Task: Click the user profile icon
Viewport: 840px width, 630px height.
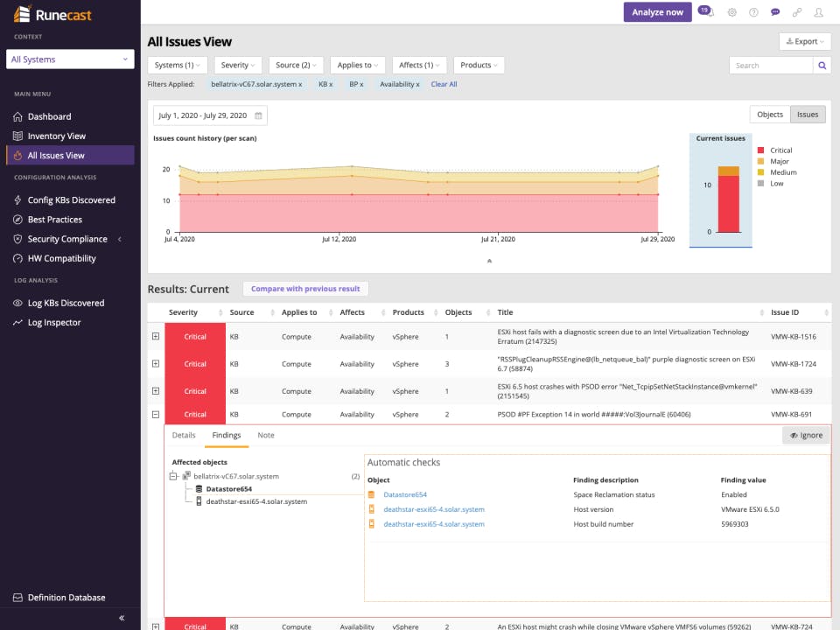Action: pos(819,12)
